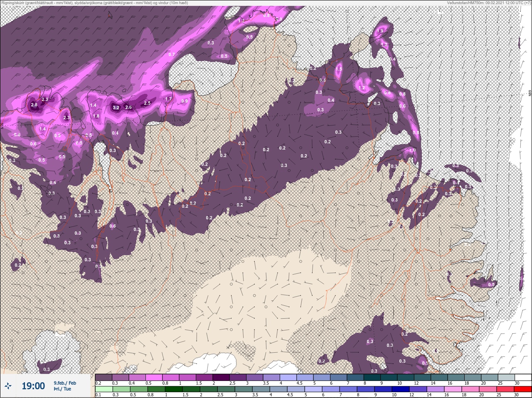Image resolution: width=532 pixels, height=398 pixels.
Task: Click the 1.8 precipitation value on the map
Action: click(x=96, y=116)
